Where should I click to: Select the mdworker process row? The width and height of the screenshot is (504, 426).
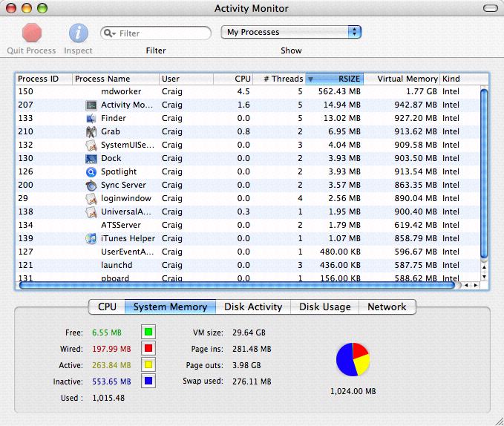247,91
